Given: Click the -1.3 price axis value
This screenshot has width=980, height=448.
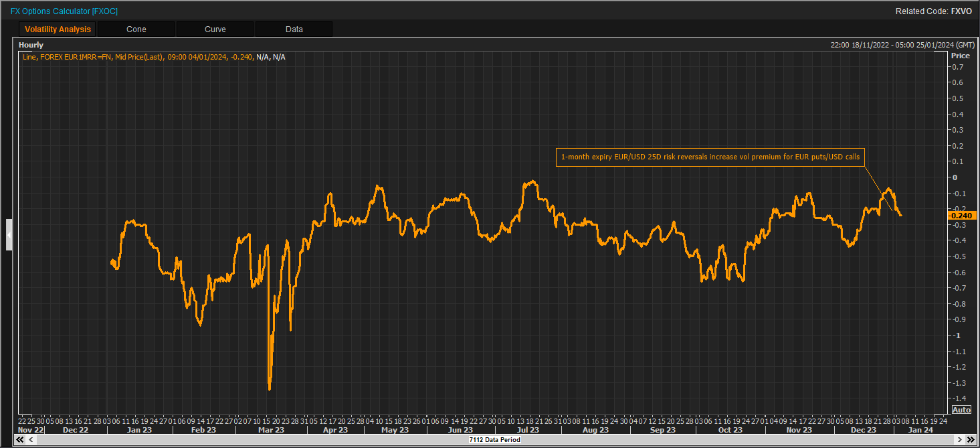Looking at the screenshot, I should coord(958,383).
